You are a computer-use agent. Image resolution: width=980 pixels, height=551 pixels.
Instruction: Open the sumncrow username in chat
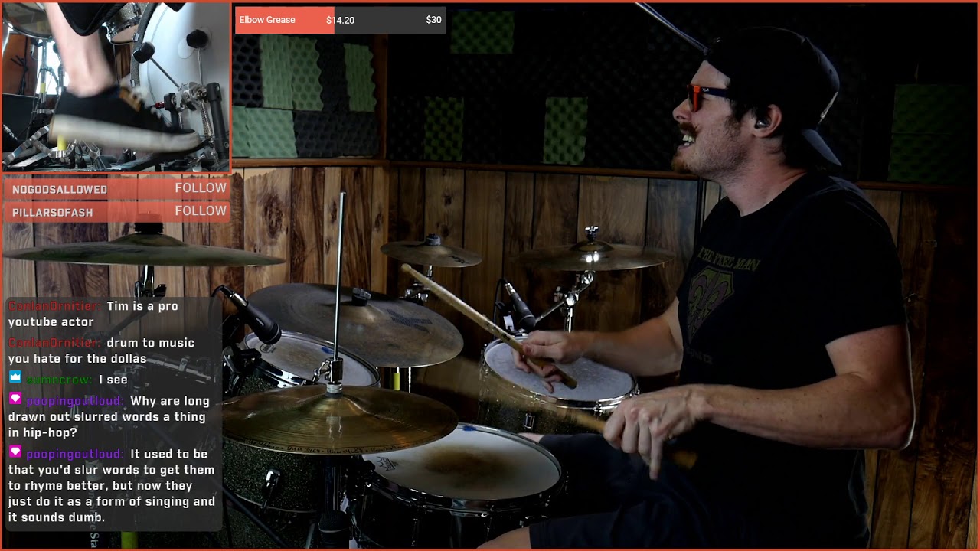click(59, 380)
